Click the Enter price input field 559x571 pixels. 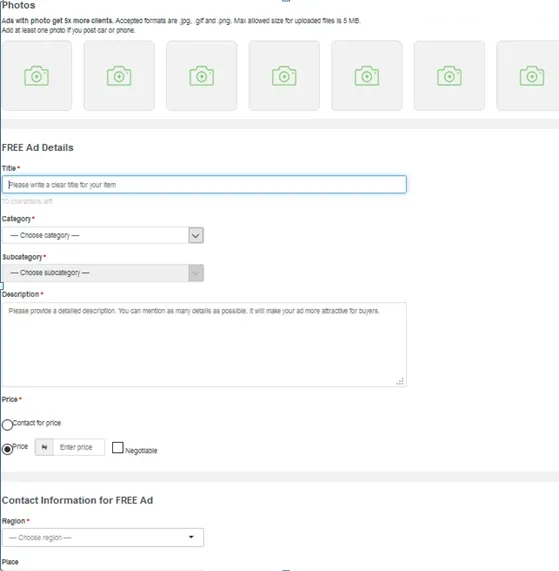pos(79,447)
